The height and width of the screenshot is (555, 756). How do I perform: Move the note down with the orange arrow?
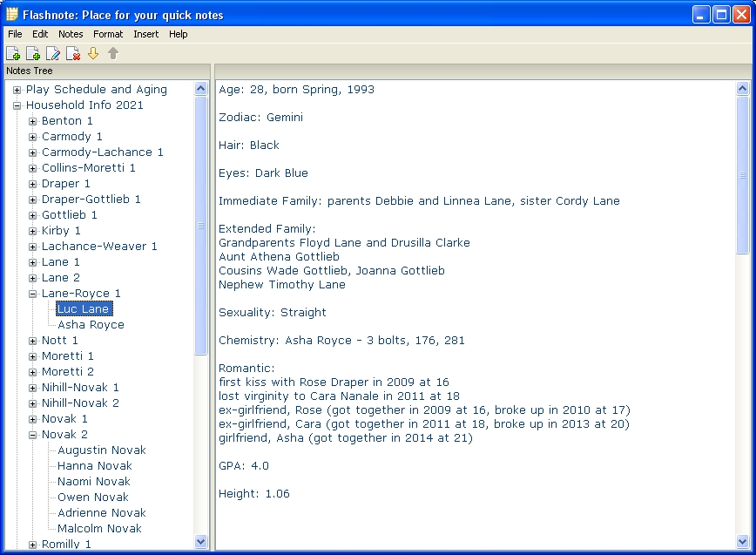click(x=93, y=53)
